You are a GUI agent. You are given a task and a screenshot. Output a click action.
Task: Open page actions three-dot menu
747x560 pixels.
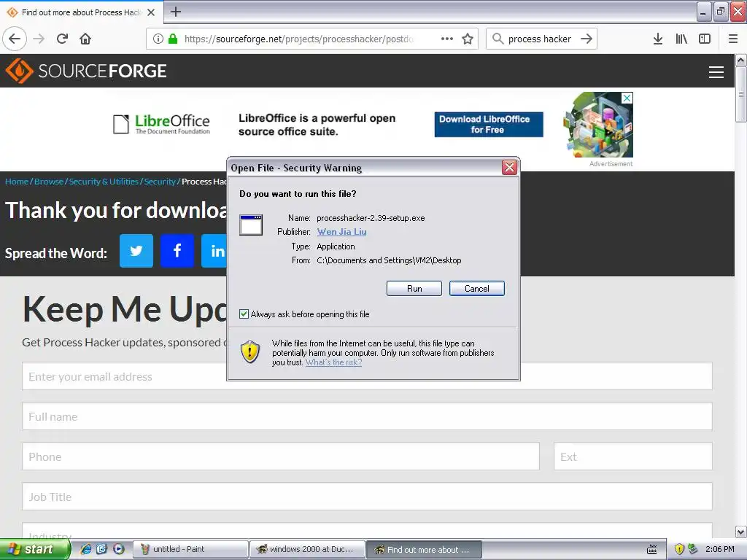(447, 39)
